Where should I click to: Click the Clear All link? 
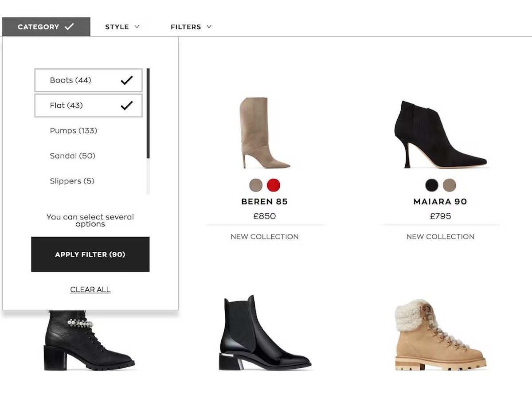point(90,289)
